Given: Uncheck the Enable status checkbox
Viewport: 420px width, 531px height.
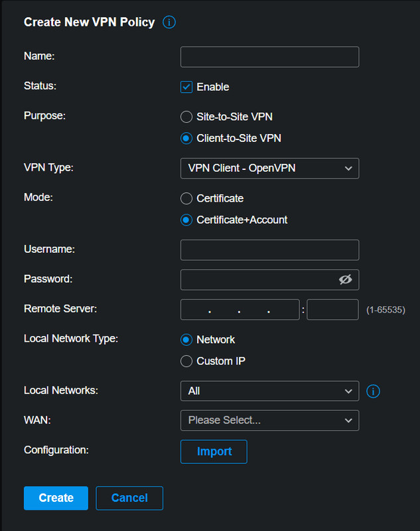Looking at the screenshot, I should [x=186, y=87].
